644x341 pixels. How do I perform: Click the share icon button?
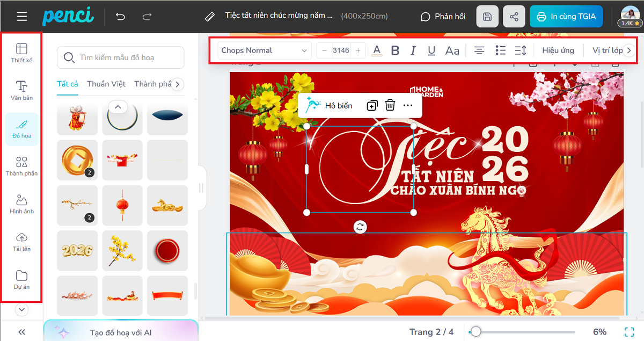click(x=514, y=17)
